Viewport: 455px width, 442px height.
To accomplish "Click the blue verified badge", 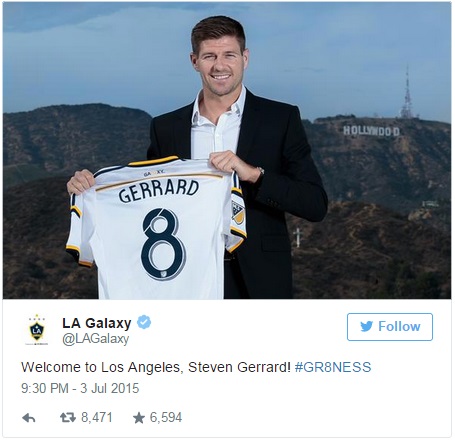I will (x=144, y=322).
